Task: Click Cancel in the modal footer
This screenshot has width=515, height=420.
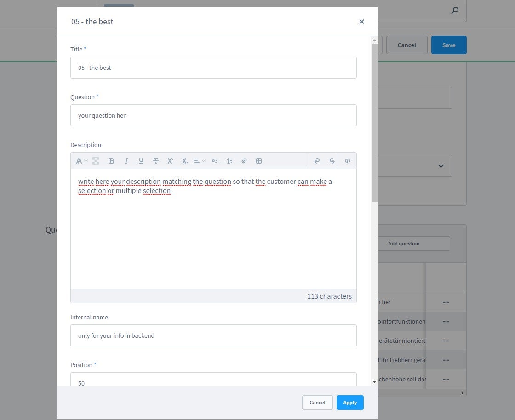Action: coord(317,403)
